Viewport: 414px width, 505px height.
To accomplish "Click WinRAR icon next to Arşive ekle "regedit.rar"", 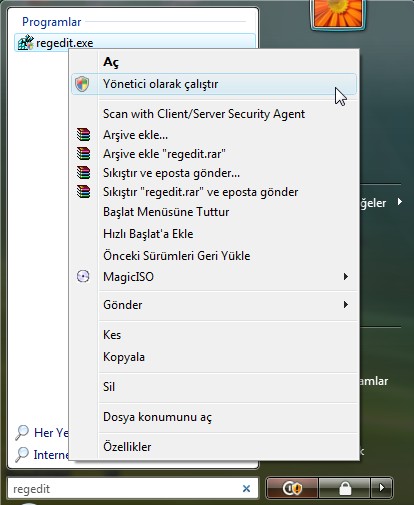I will [83, 153].
